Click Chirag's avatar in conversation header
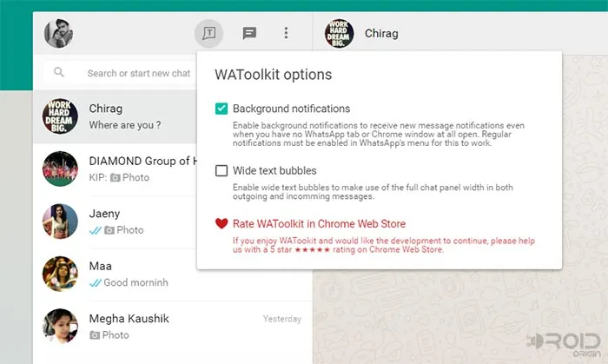 339,33
